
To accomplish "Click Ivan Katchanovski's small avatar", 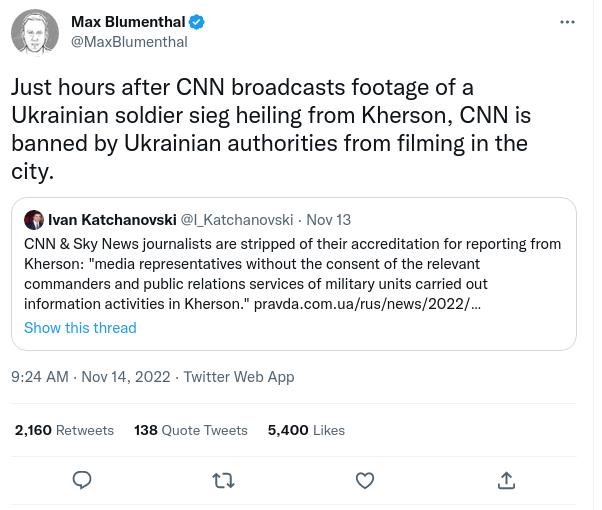I will tap(34, 220).
